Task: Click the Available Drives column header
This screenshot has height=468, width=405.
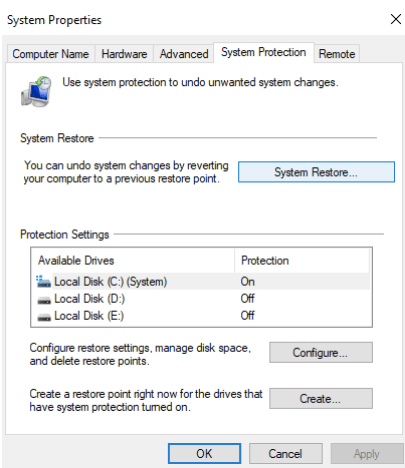Action: (133, 260)
